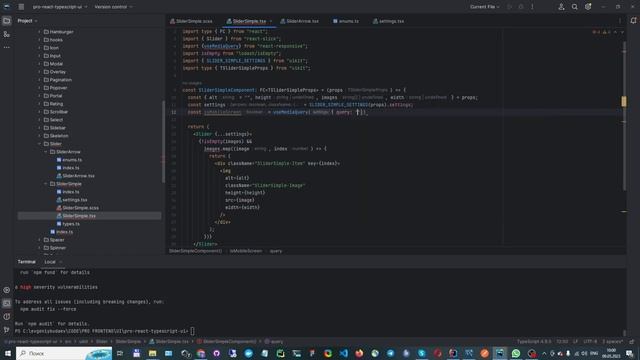Collapse the Slider folder
Image resolution: width=640 pixels, height=360 pixels.
pyautogui.click(x=40, y=144)
